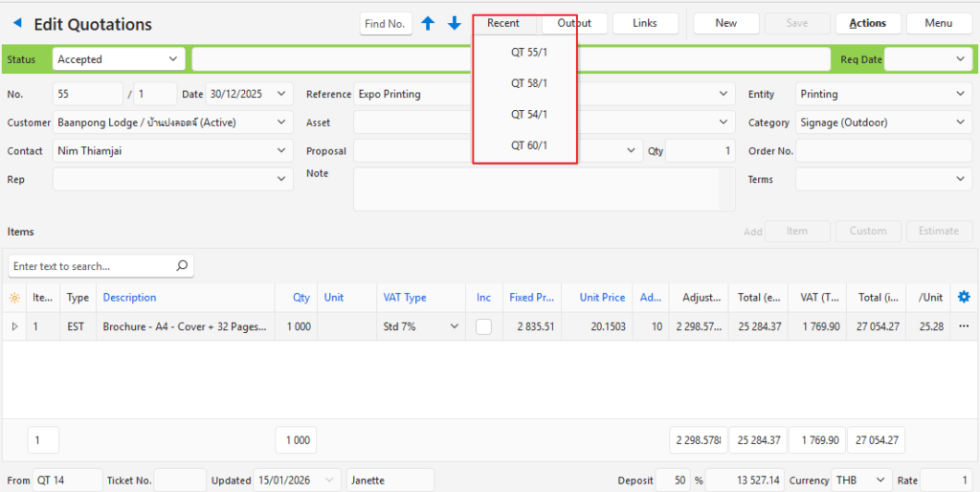Open grid settings gear icon
The image size is (980, 492).
coord(964,298)
